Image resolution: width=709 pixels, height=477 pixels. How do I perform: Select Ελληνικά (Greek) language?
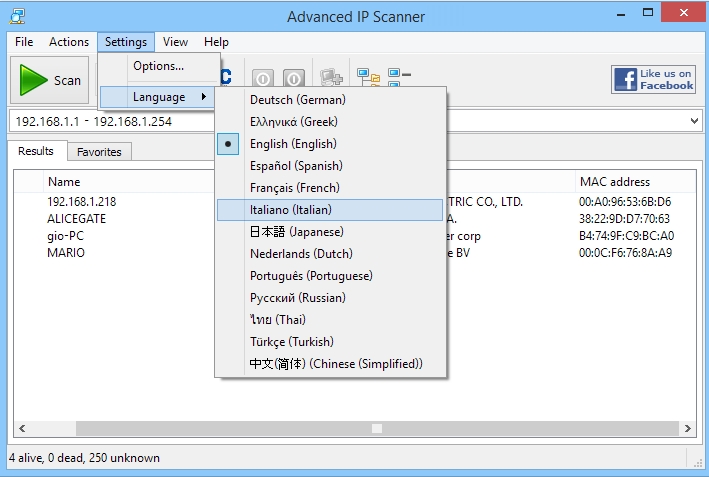pos(330,122)
